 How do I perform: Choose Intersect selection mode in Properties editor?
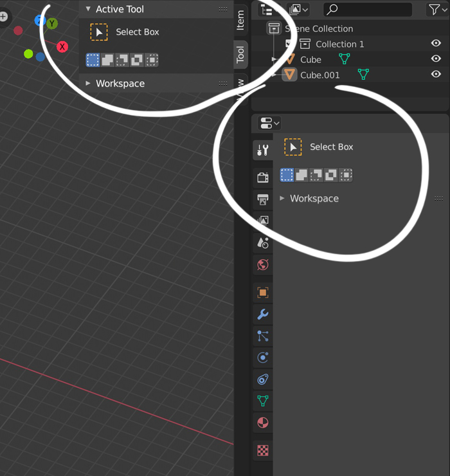[346, 175]
